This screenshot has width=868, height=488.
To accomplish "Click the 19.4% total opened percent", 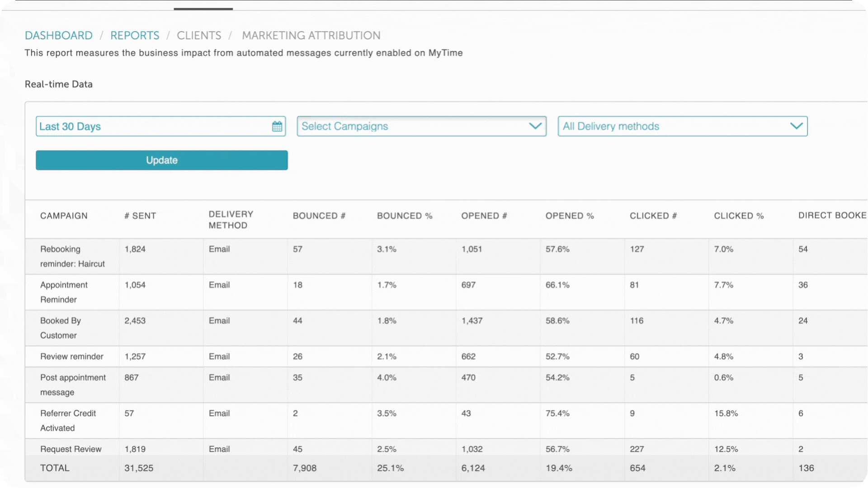I will pyautogui.click(x=559, y=468).
